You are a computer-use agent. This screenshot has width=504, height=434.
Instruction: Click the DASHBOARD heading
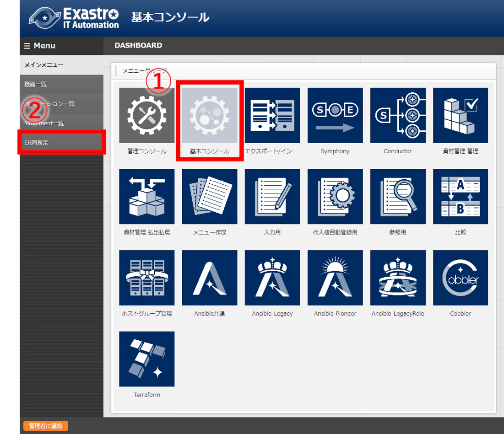tap(138, 45)
